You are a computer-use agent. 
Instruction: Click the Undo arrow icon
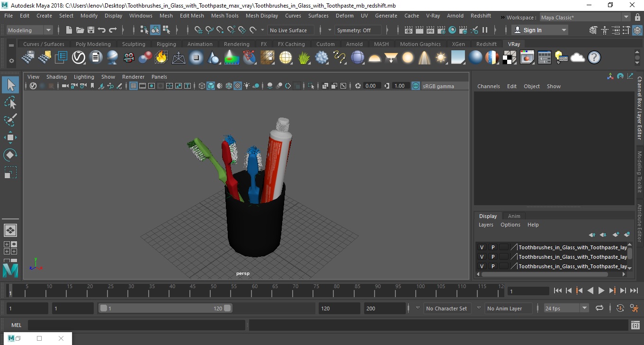[102, 30]
